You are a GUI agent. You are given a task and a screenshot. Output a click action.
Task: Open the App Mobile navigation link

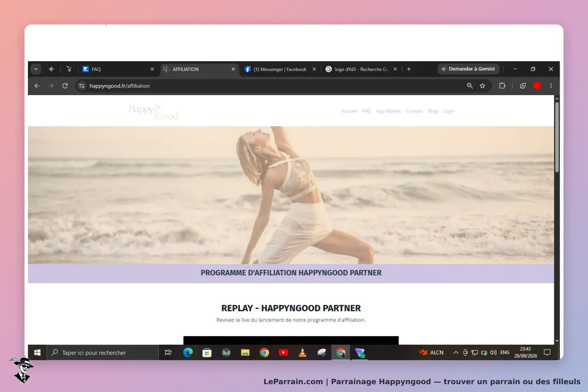tap(388, 111)
